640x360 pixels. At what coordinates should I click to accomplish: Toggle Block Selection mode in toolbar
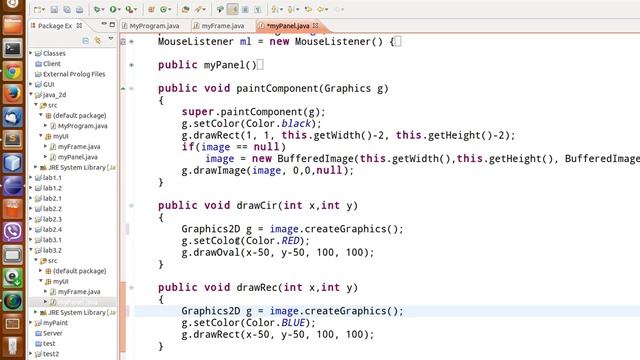pyautogui.click(x=245, y=9)
